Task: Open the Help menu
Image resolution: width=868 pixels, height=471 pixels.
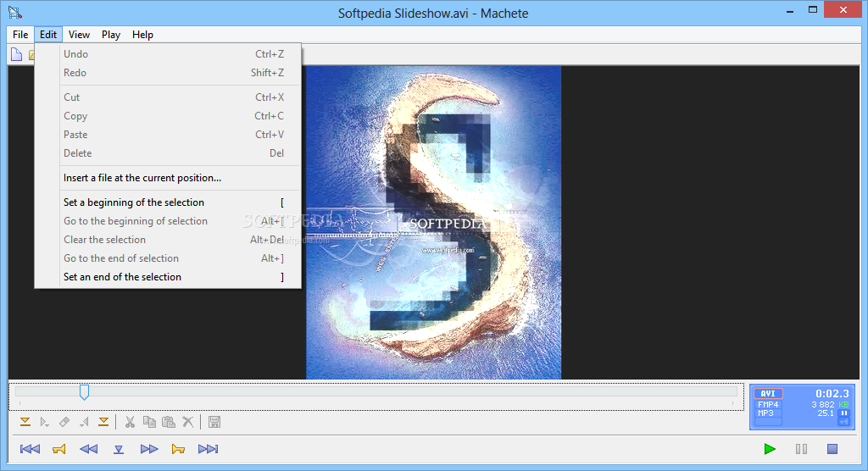Action: [142, 35]
